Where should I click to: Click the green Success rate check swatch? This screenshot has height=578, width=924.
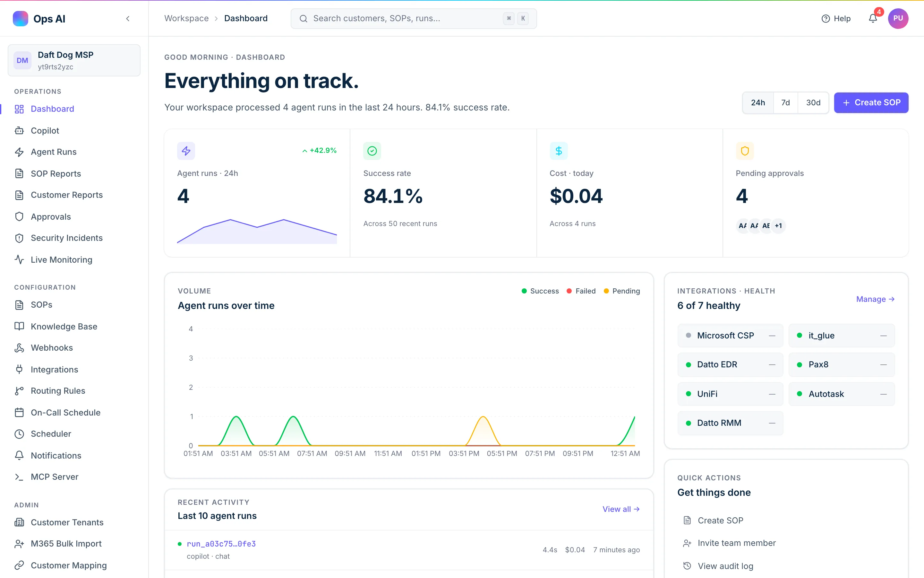372,151
